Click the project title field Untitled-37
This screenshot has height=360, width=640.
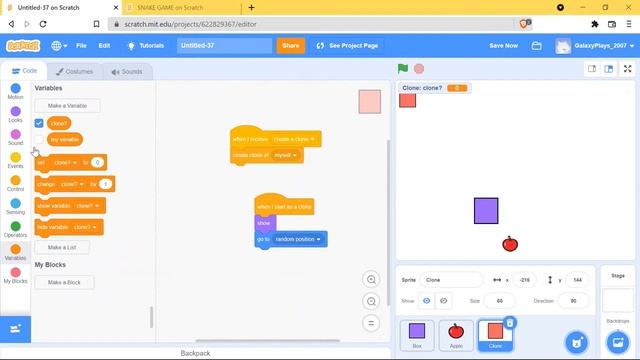point(224,46)
